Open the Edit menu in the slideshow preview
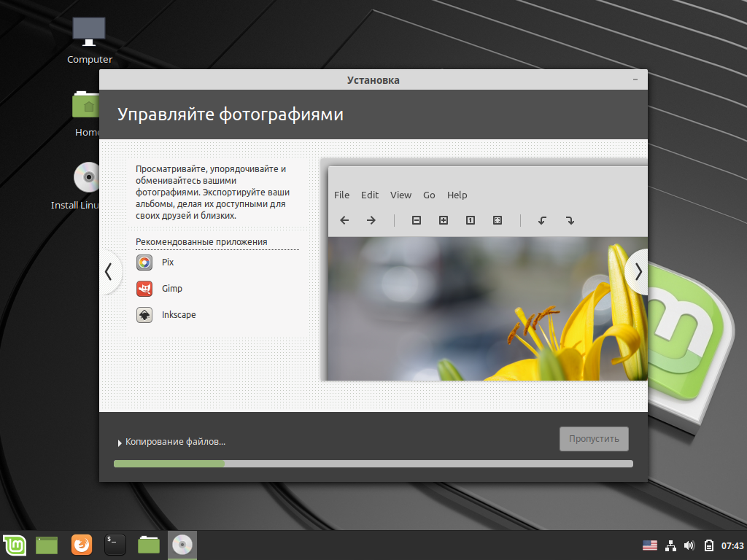The height and width of the screenshot is (560, 747). (x=370, y=195)
